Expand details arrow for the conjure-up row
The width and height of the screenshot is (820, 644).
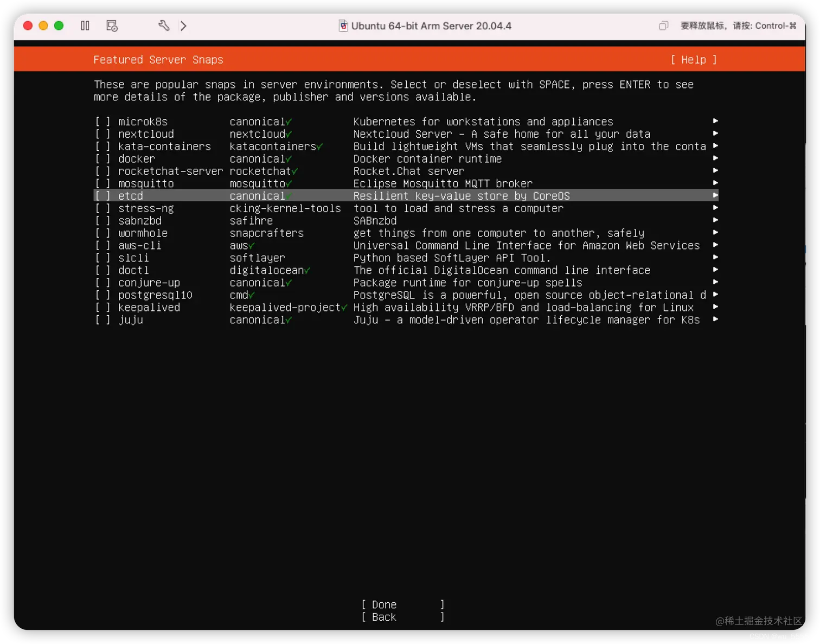coord(715,282)
